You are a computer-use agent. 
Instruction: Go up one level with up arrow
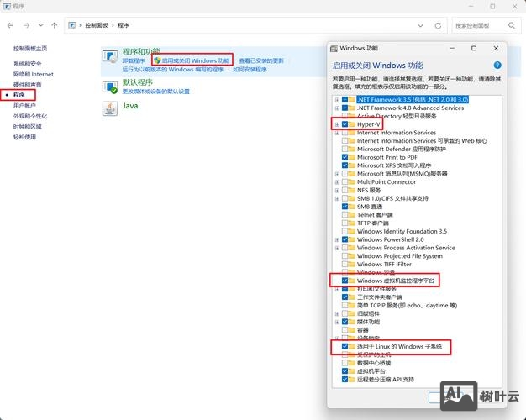click(x=55, y=25)
